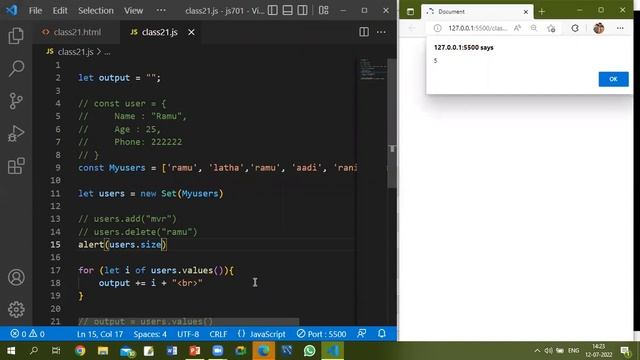640x360 pixels.
Task: Change file encoding UTF-8
Action: click(188, 334)
